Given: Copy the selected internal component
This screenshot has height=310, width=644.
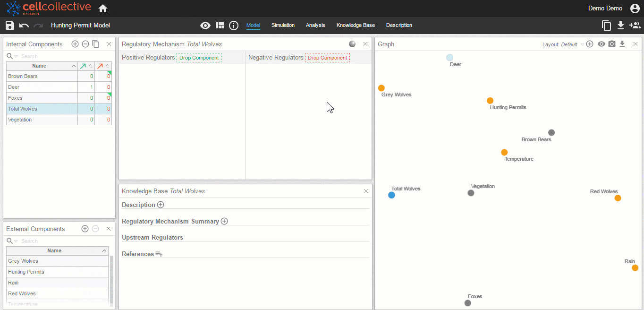Looking at the screenshot, I should (96, 44).
